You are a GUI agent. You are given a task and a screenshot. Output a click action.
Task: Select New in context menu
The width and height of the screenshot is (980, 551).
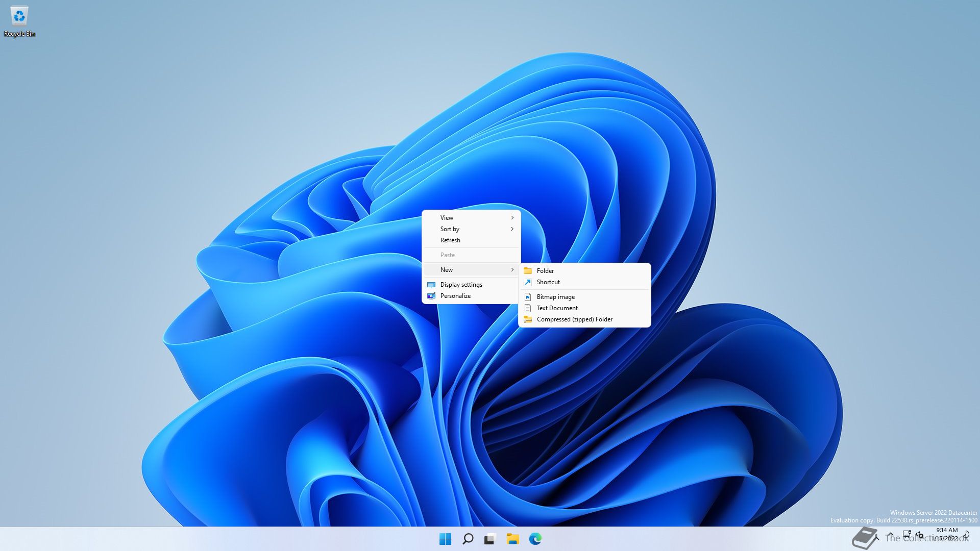click(471, 270)
